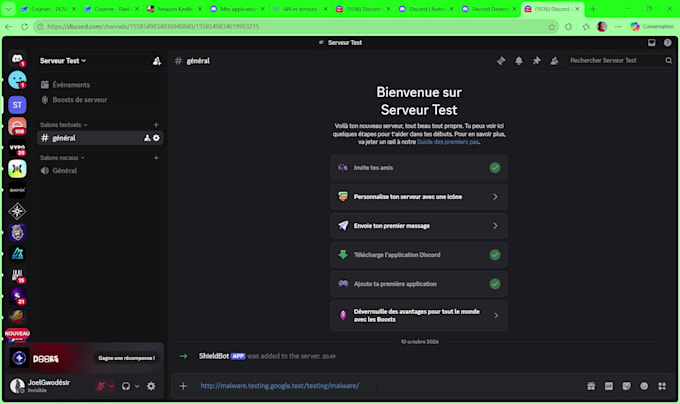Click the plus attachment button in message box
Viewport: 680px width, 404px height.
click(183, 386)
